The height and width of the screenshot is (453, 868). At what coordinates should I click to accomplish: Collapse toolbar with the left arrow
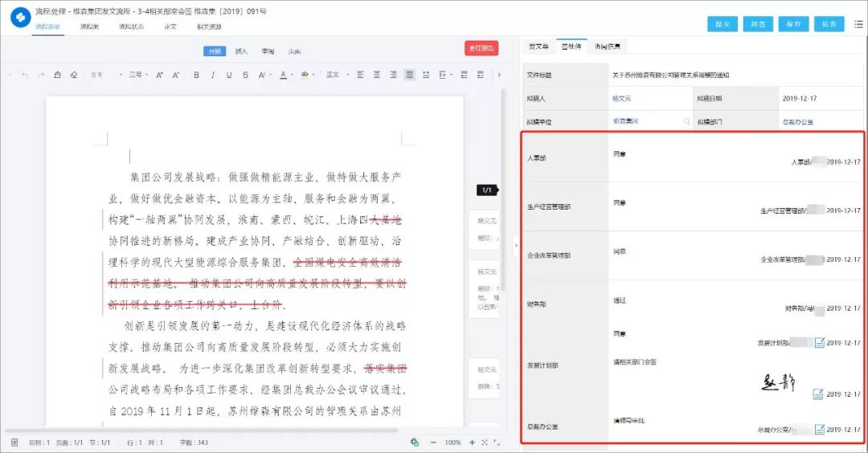pos(10,75)
